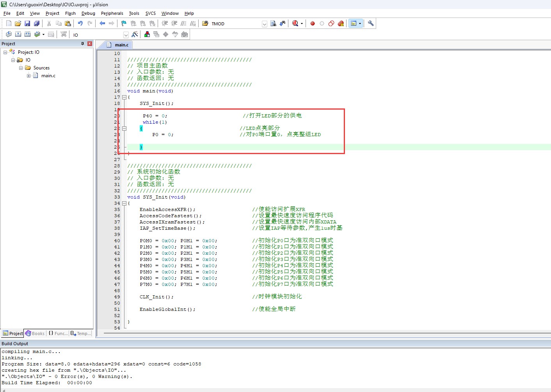Viewport: 551px width, 392px height.
Task: Comment selection toolbar icon
Action: click(184, 23)
